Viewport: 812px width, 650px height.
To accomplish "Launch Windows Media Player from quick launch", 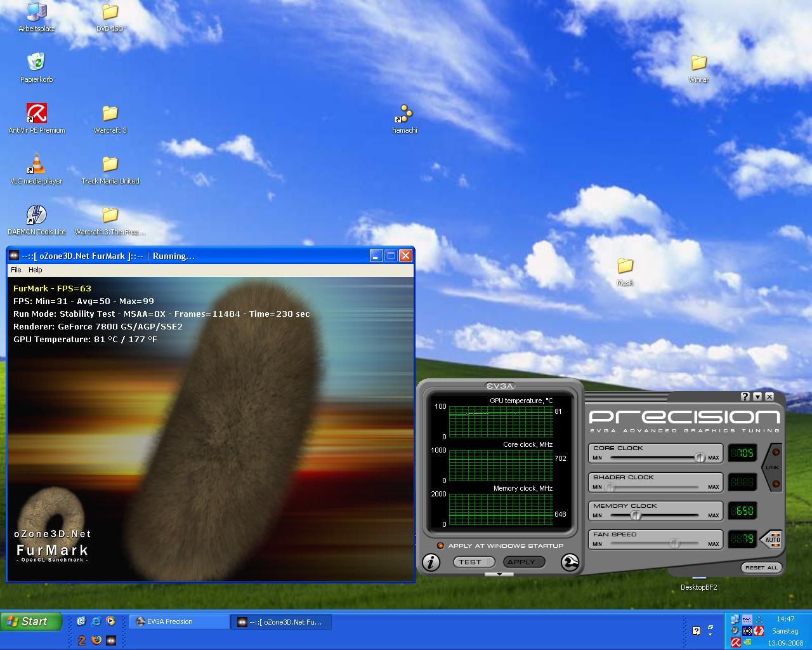I will tap(110, 621).
